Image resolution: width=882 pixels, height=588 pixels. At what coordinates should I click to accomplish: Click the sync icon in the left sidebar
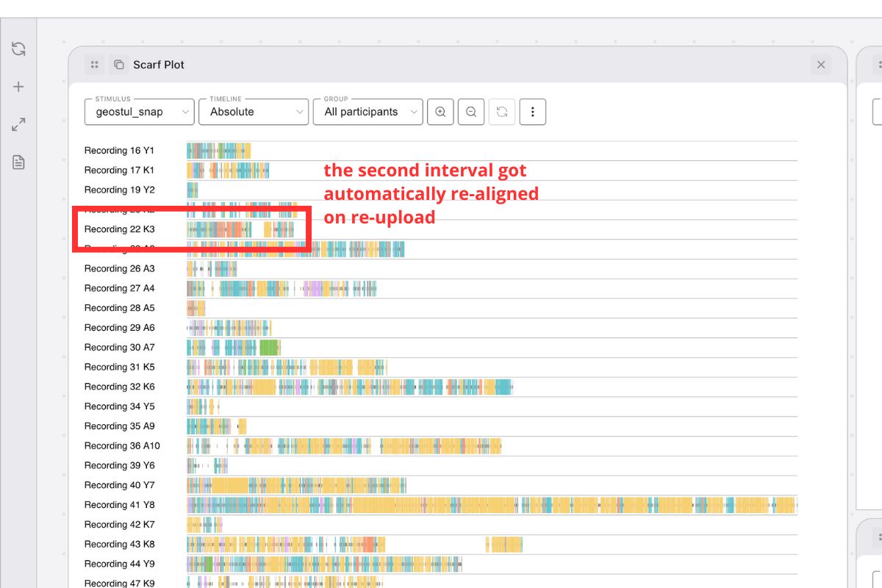[18, 49]
